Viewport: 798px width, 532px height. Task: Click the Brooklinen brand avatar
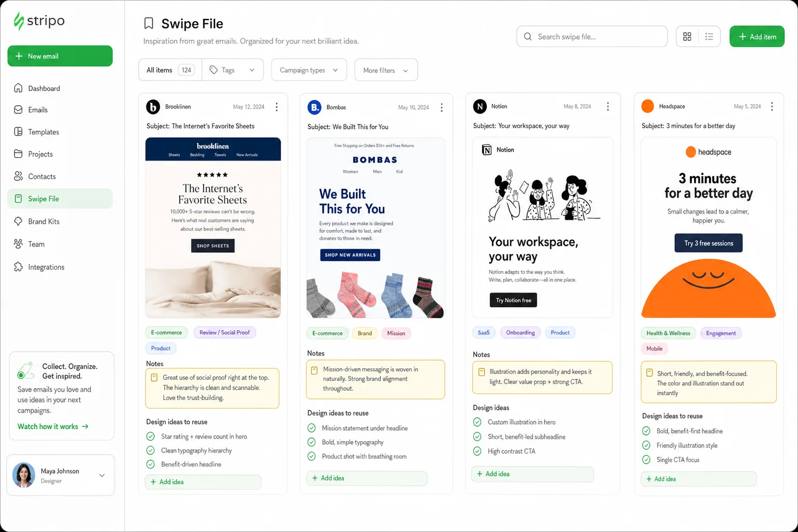[153, 107]
